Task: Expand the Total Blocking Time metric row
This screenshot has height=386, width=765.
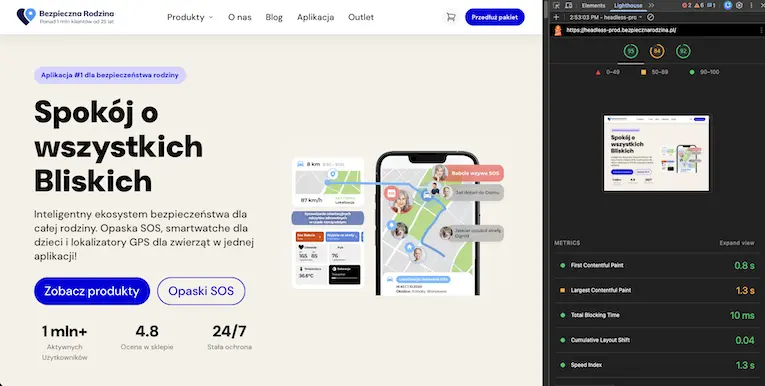Action: pos(657,315)
